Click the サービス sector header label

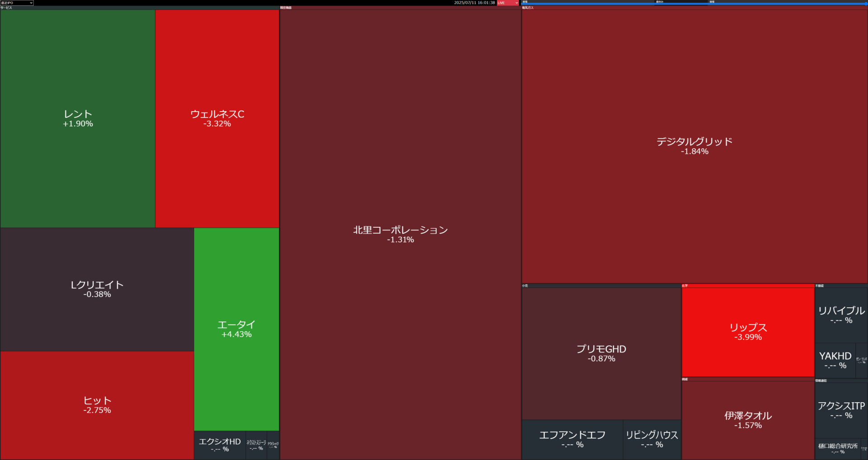tap(6, 8)
